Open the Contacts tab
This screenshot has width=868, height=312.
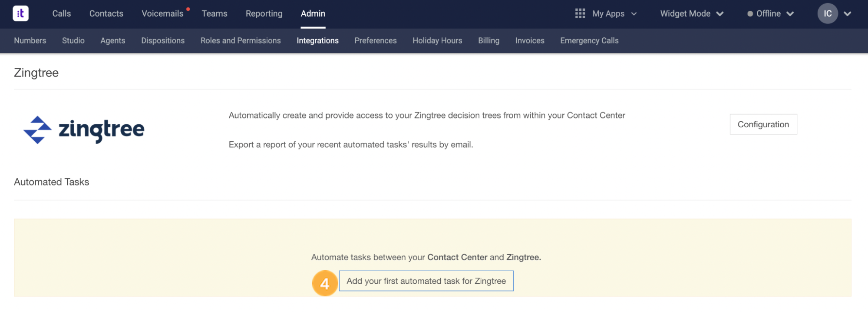click(106, 13)
